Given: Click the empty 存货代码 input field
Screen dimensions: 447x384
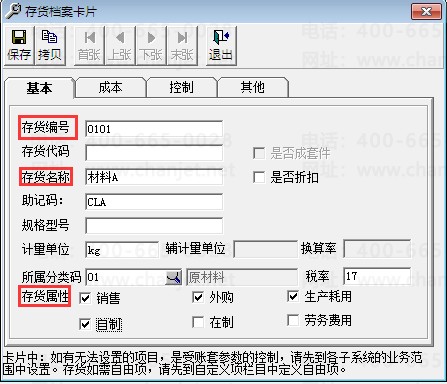Looking at the screenshot, I should (154, 153).
